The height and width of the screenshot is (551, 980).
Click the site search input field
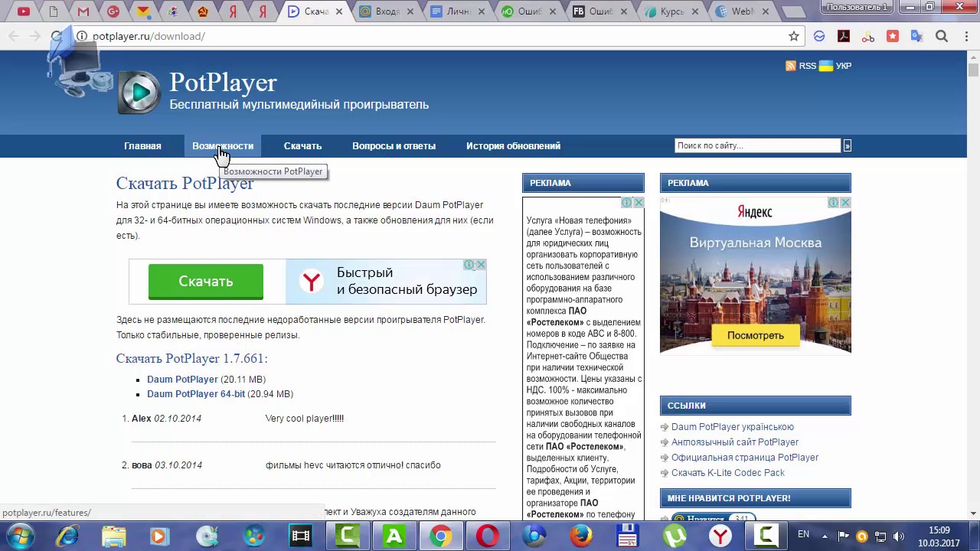tap(757, 145)
